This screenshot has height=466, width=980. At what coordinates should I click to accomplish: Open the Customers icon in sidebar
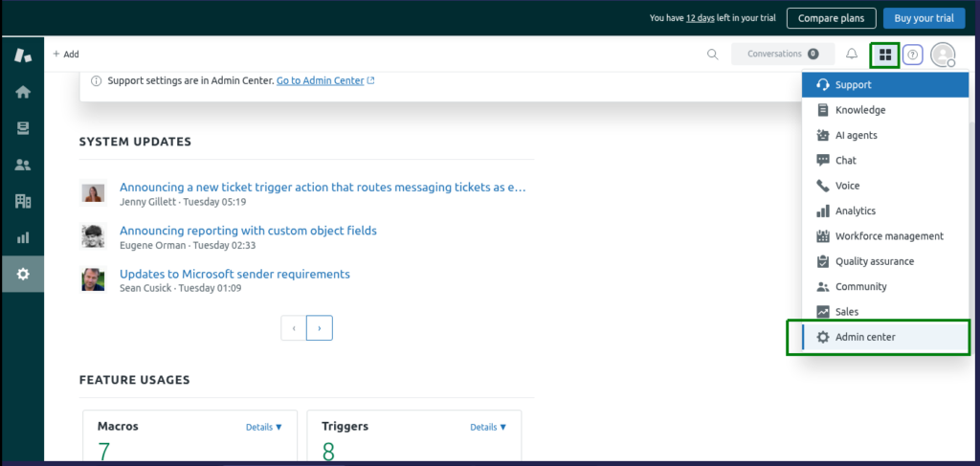[23, 165]
